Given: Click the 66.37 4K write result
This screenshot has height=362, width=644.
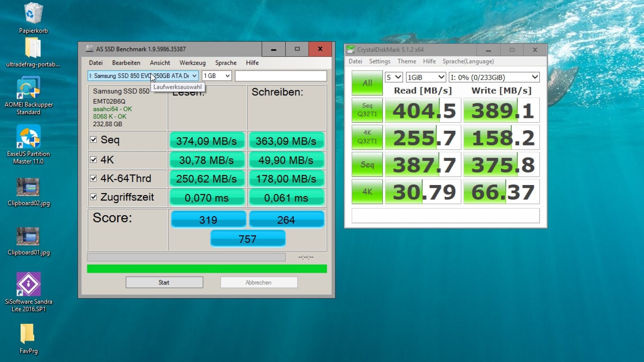Looking at the screenshot, I should tap(502, 192).
